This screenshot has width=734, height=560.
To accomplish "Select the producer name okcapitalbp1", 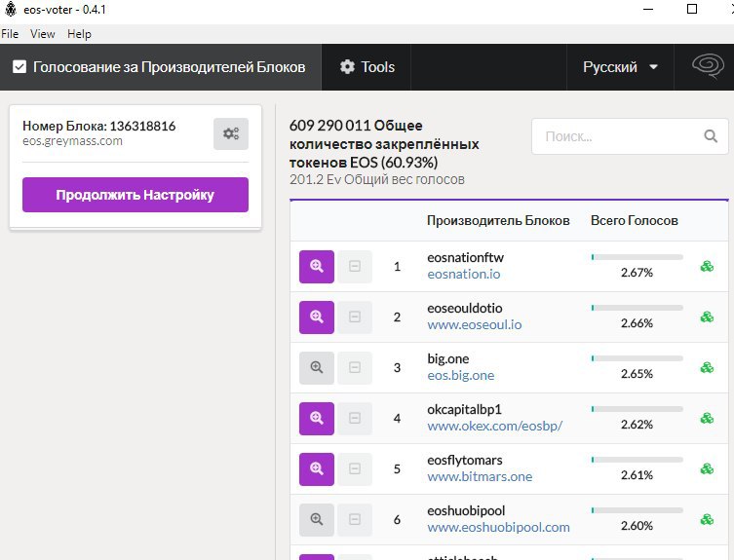I will click(x=464, y=409).
